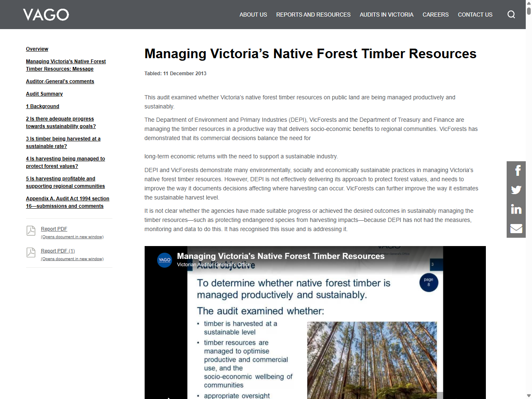The image size is (532, 399).
Task: Open REPORTS AND RESOURCES
Action: (x=313, y=15)
